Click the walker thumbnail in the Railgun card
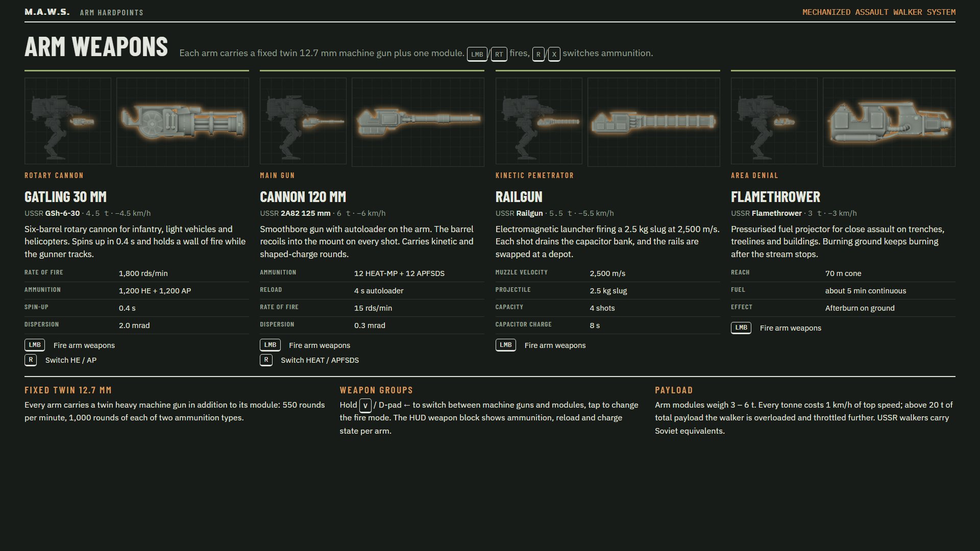980x551 pixels. [x=539, y=121]
